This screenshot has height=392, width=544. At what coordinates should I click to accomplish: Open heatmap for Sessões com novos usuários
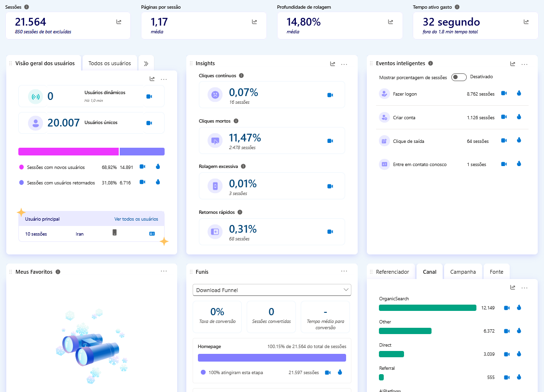coord(158,167)
